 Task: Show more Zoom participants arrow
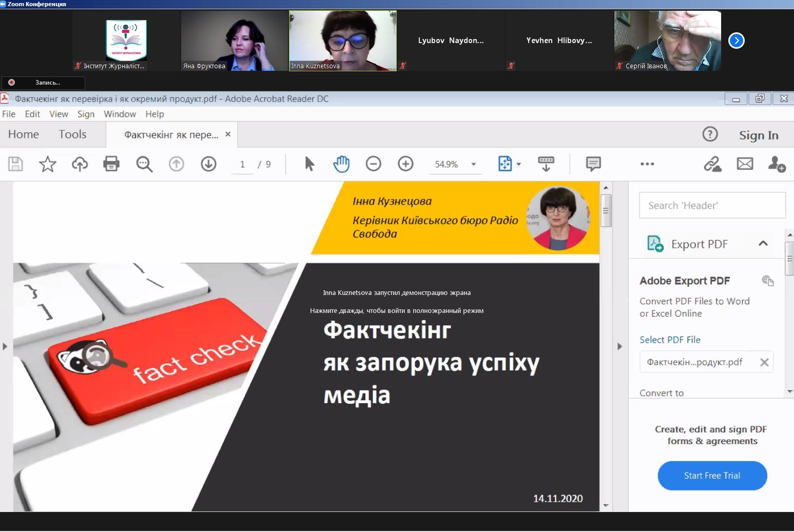[x=736, y=41]
